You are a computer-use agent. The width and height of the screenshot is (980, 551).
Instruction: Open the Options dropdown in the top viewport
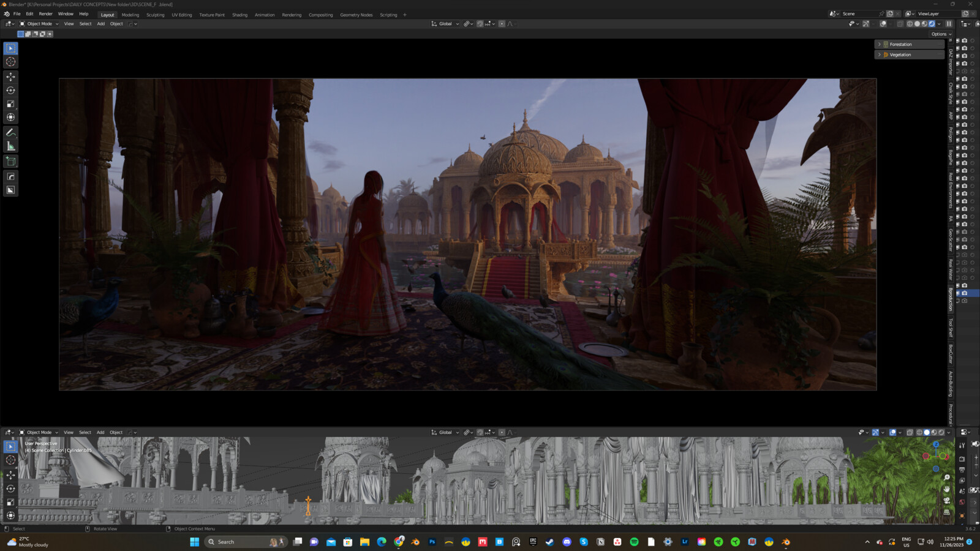[941, 34]
